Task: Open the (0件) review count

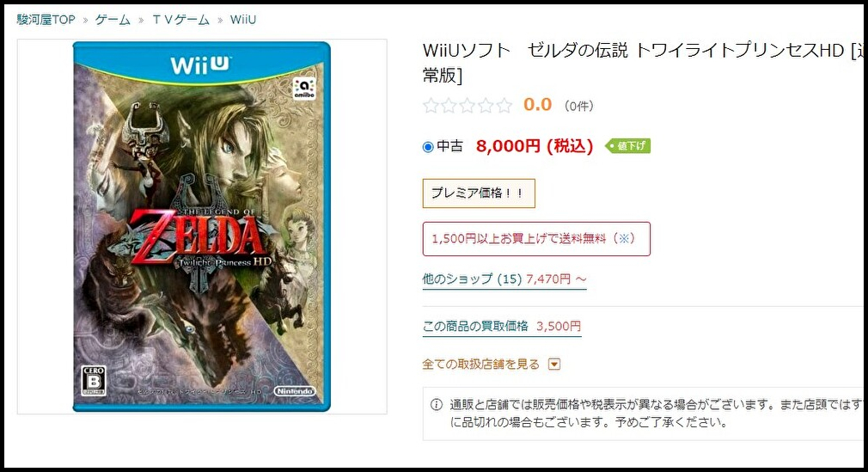Action: point(578,106)
